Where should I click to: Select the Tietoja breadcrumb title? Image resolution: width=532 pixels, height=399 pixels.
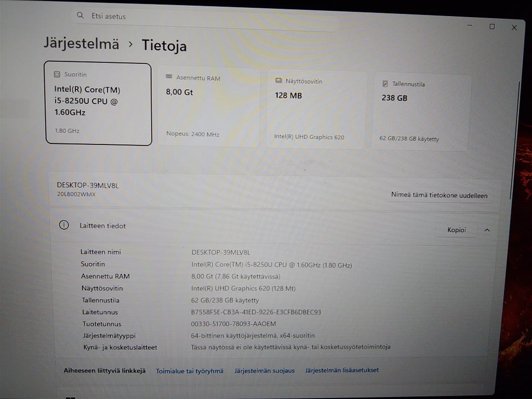click(164, 45)
